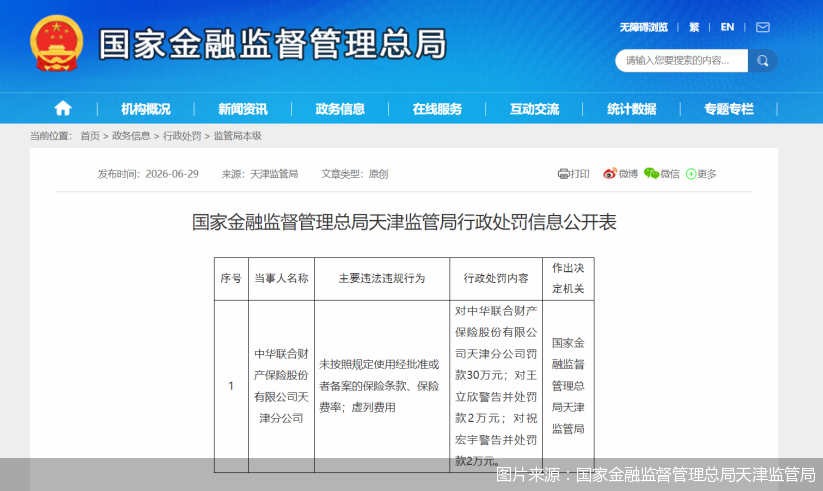Click the 行政处罚内容 table header

click(x=496, y=278)
